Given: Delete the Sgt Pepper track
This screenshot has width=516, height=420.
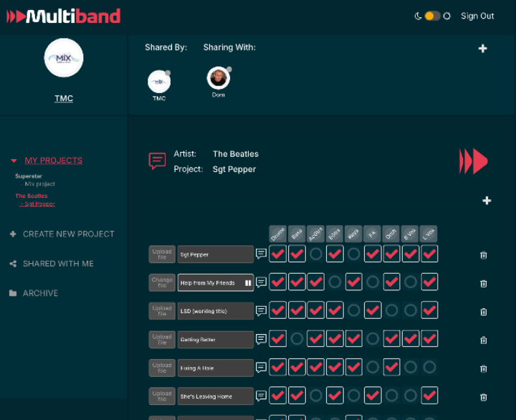Looking at the screenshot, I should tap(484, 255).
